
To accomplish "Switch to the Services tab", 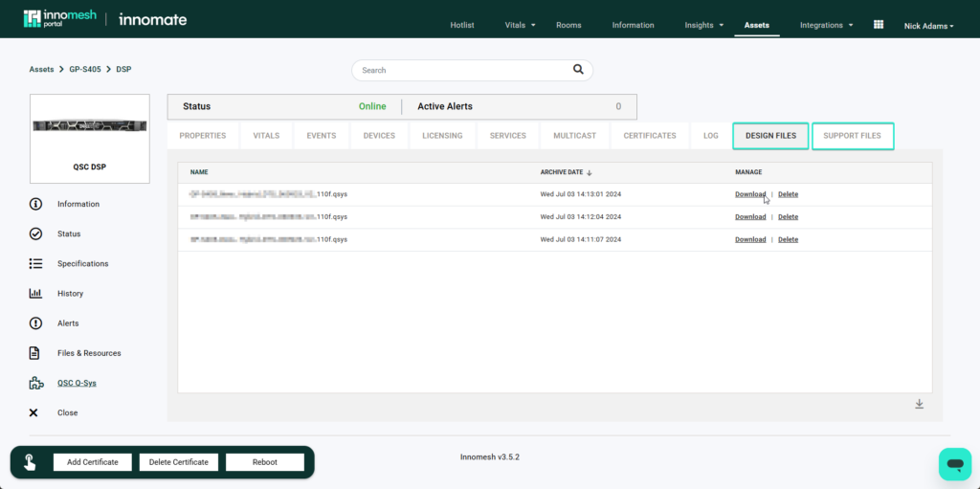I will [x=507, y=136].
